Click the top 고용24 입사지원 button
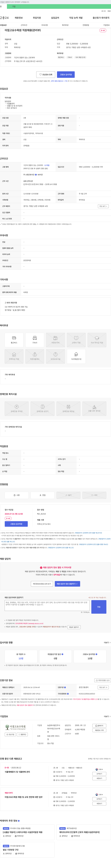The height and width of the screenshot is (868, 111). coord(66,74)
